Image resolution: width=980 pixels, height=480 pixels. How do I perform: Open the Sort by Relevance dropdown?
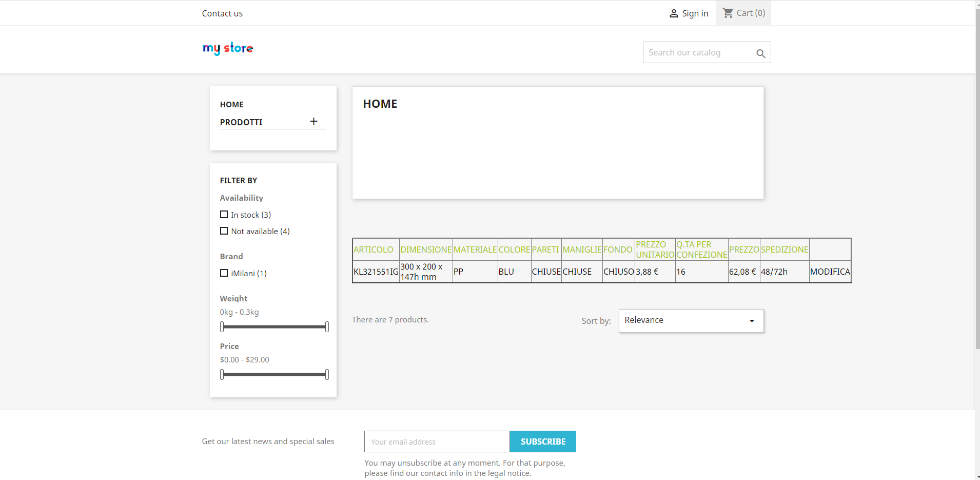691,320
